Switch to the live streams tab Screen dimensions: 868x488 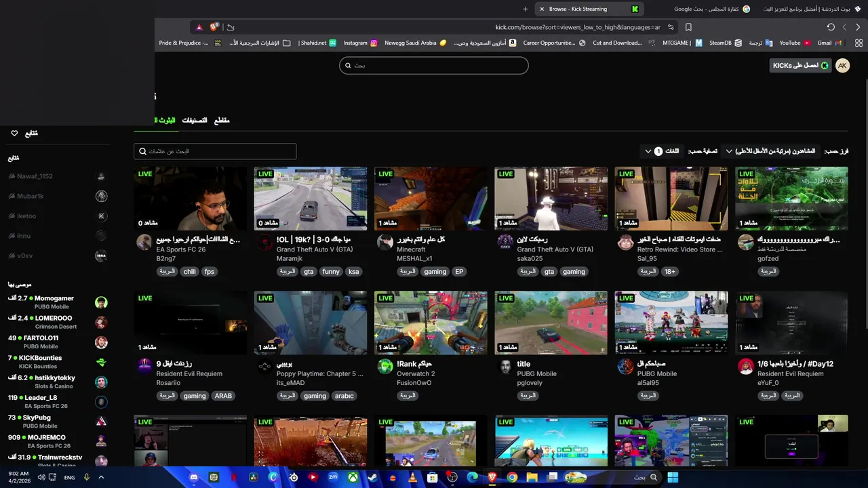coord(165,120)
